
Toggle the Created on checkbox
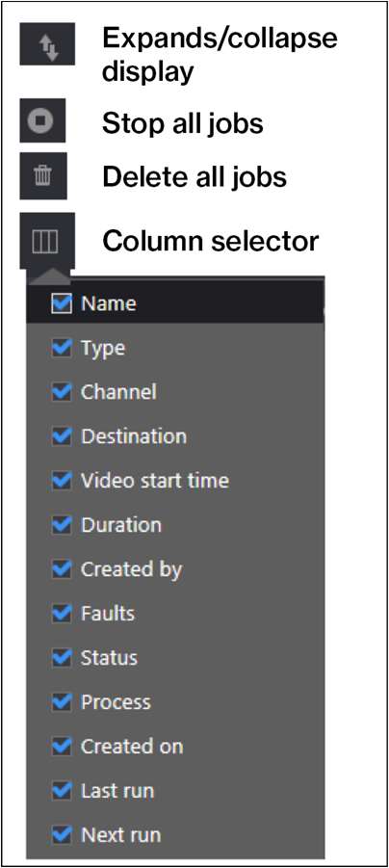[62, 747]
